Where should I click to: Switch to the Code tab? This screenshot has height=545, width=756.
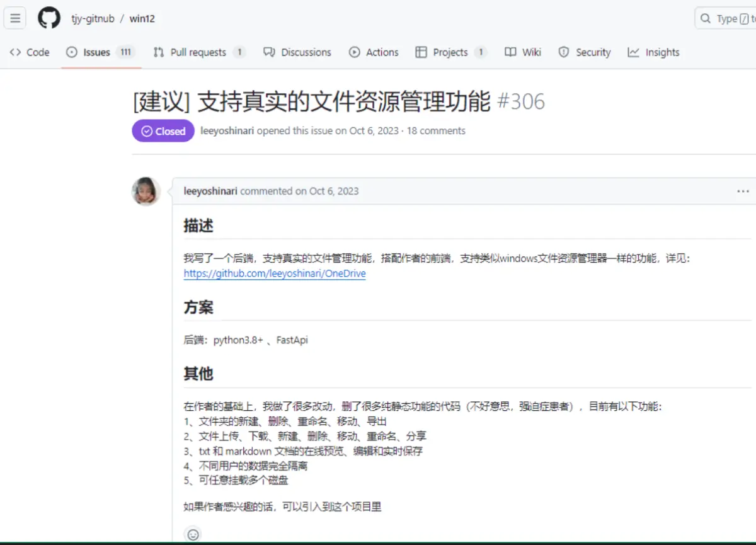tap(30, 52)
